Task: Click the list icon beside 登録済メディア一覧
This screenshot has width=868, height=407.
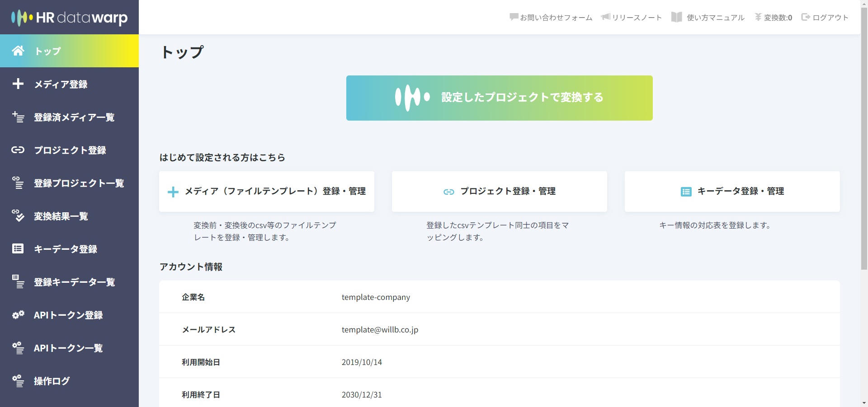Action: click(18, 117)
